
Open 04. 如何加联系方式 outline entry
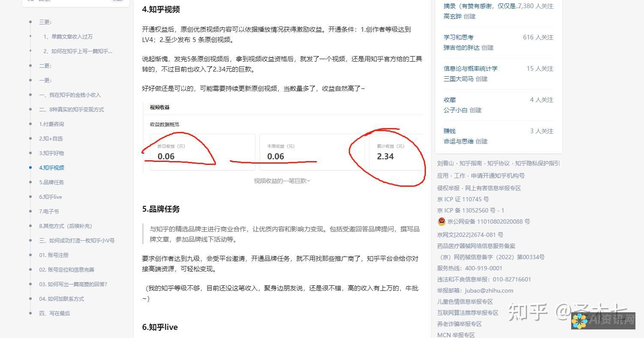pyautogui.click(x=62, y=299)
